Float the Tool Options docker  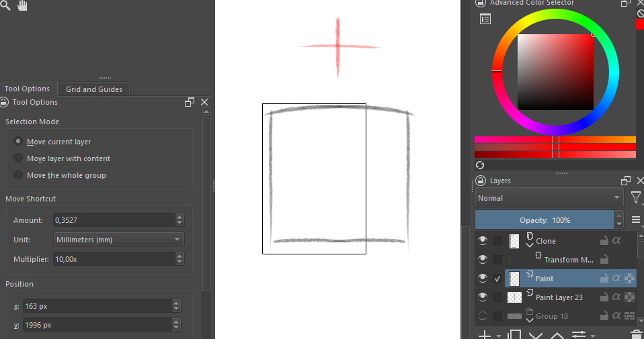190,102
